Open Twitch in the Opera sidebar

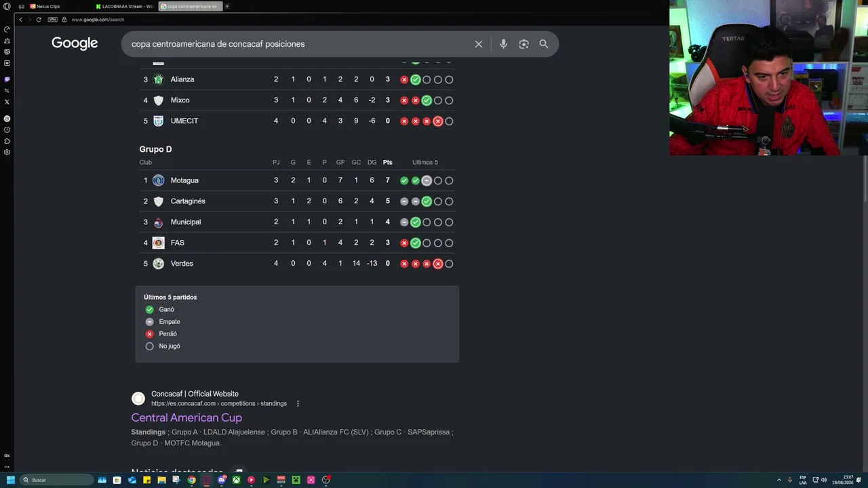[7, 79]
